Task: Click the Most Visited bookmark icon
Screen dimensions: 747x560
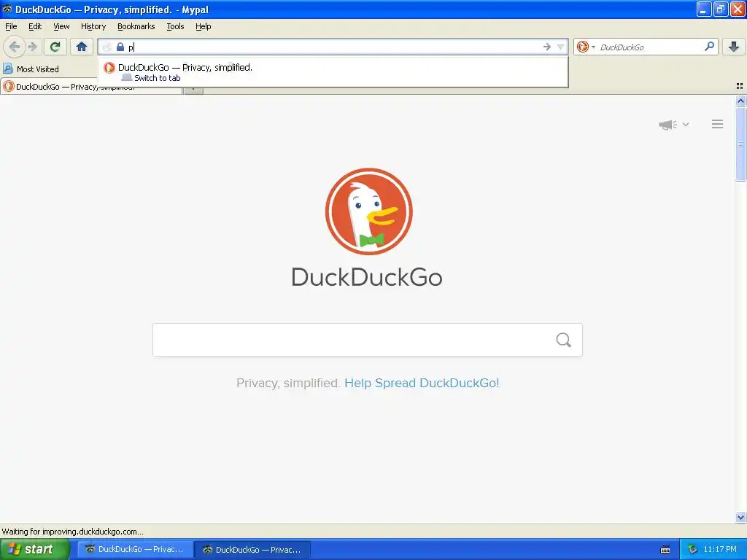Action: click(7, 69)
